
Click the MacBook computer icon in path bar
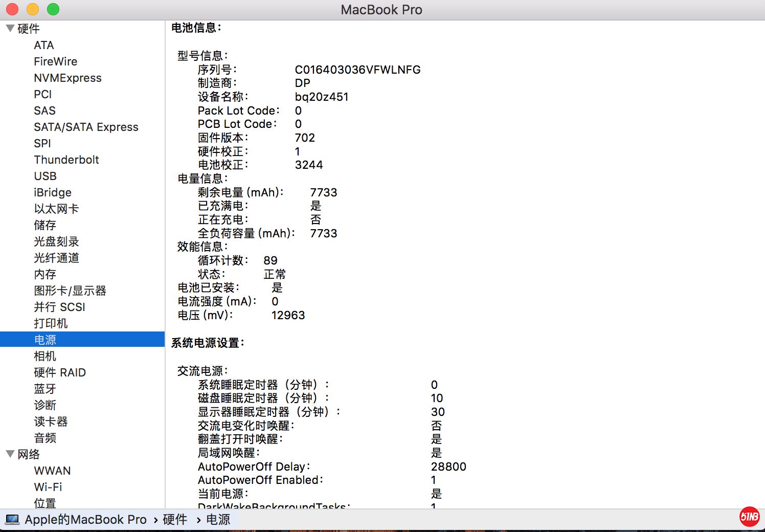coord(12,520)
